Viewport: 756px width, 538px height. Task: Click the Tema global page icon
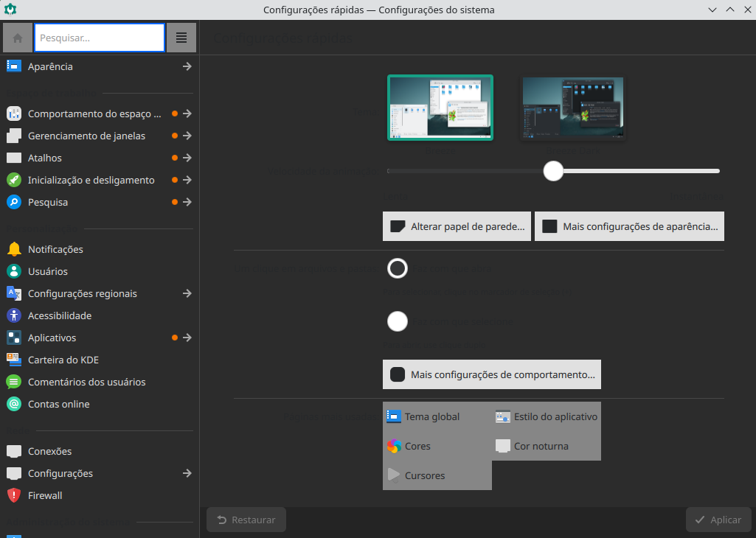pyautogui.click(x=394, y=416)
